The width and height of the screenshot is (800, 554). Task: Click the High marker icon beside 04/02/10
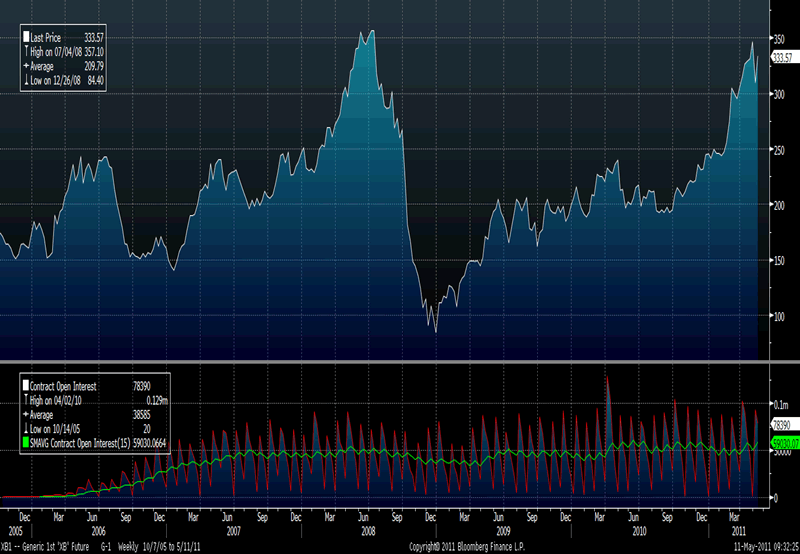[26, 400]
